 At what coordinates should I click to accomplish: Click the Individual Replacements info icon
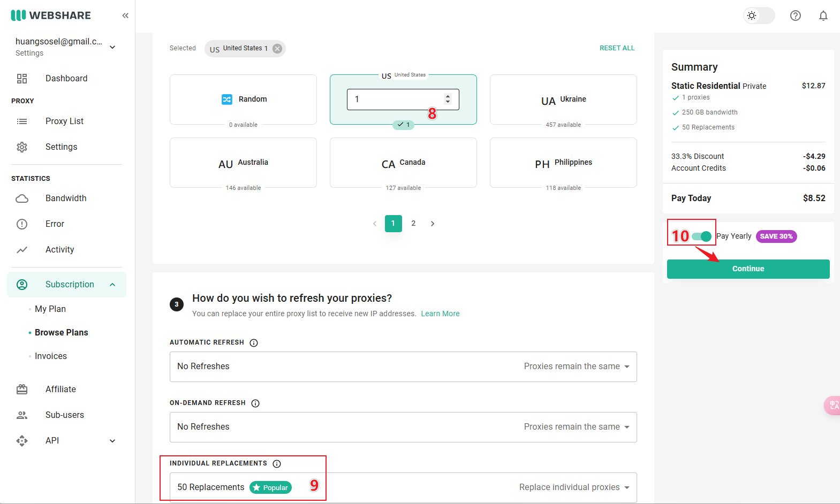(x=277, y=464)
